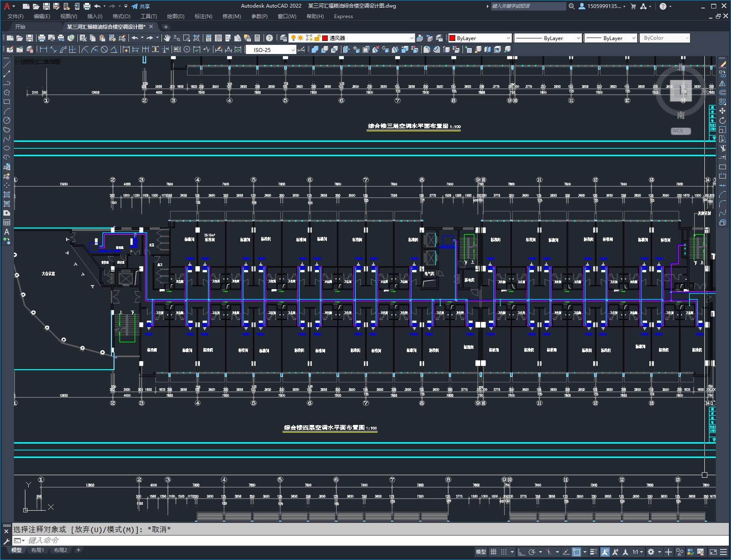Click the Save icon in quick access toolbar
The width and height of the screenshot is (731, 560).
click(x=46, y=6)
